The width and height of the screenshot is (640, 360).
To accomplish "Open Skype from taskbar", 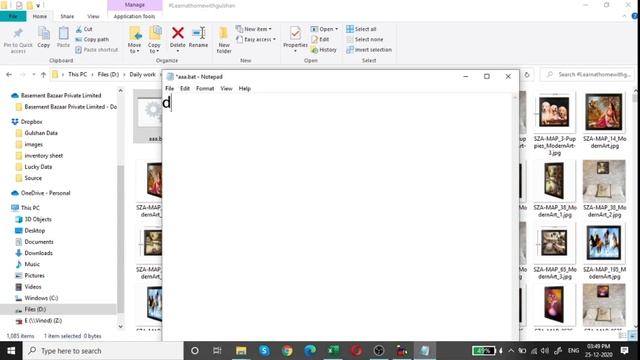I will pos(264,351).
